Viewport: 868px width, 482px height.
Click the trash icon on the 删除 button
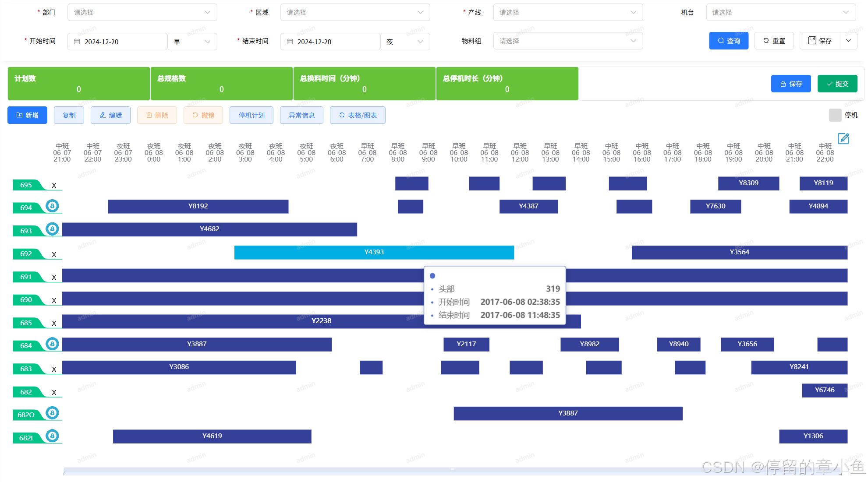click(149, 115)
